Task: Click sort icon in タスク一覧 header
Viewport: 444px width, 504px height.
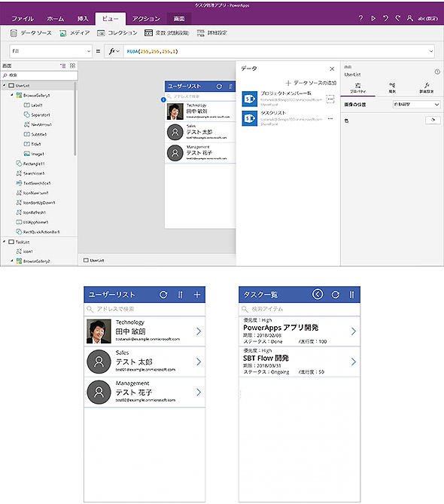Action: (352, 295)
